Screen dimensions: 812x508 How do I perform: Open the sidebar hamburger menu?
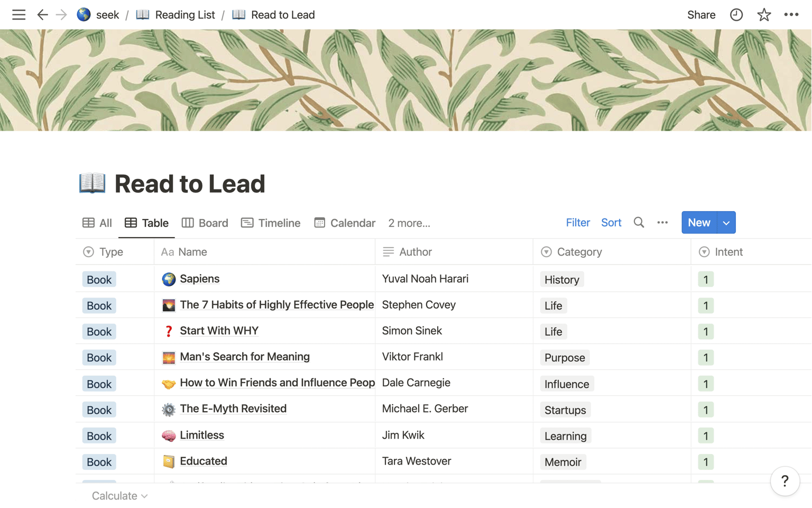tap(19, 15)
